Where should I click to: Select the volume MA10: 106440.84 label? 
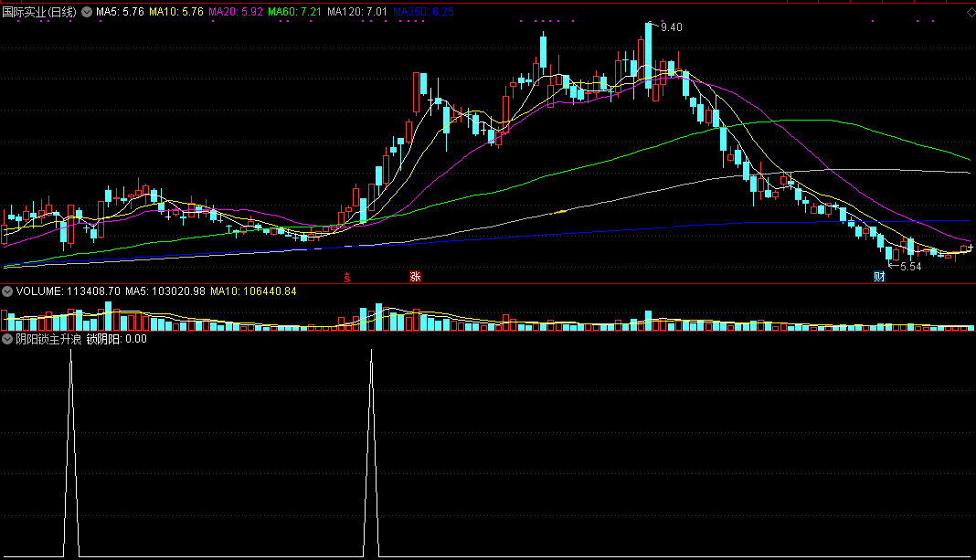coord(253,291)
